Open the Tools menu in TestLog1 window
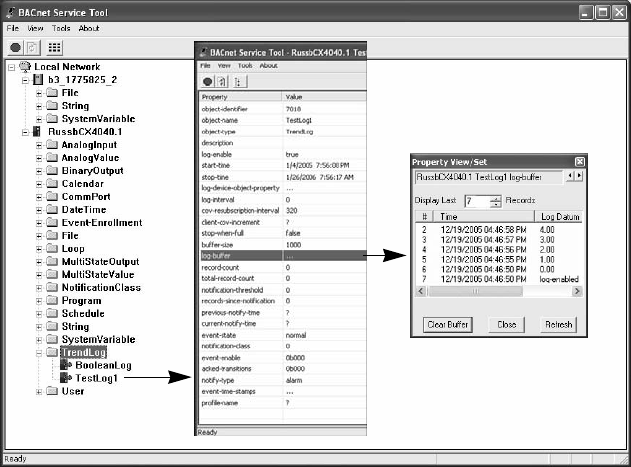631x467 pixels. [x=245, y=66]
